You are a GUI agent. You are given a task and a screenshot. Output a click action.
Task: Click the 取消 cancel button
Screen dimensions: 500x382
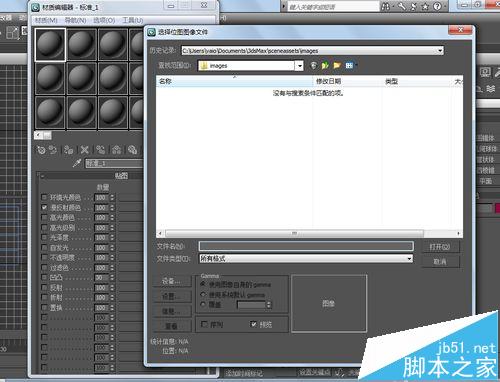[440, 262]
